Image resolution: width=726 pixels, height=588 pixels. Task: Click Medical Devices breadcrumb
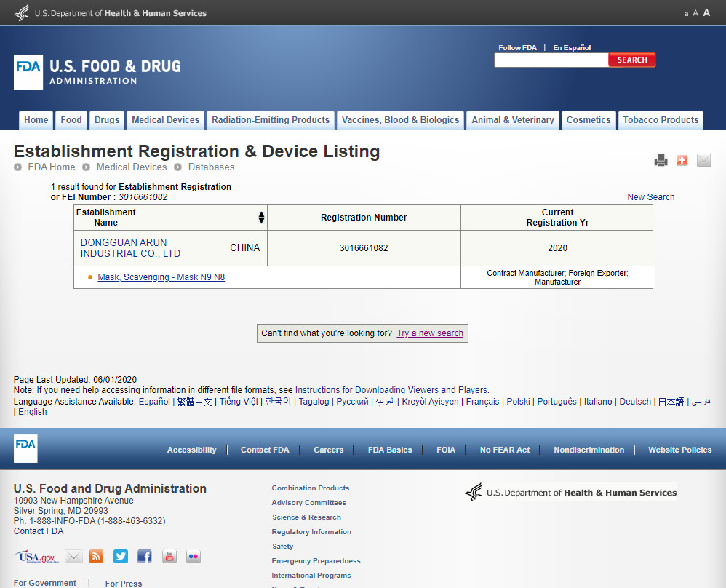point(132,167)
